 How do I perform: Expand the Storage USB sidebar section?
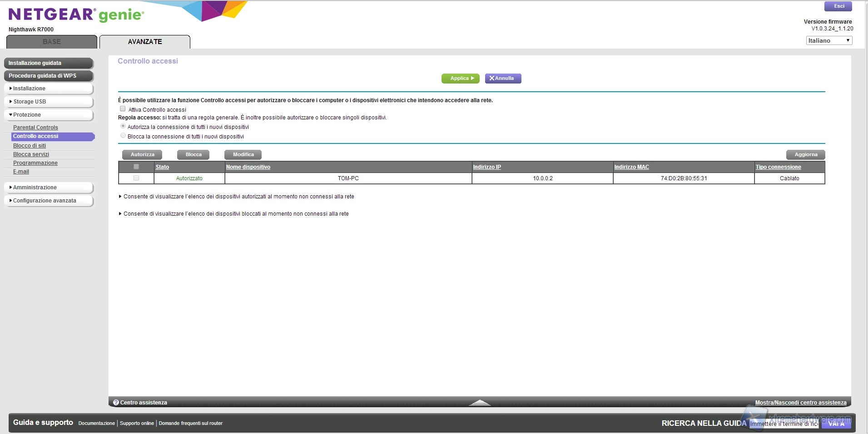30,102
